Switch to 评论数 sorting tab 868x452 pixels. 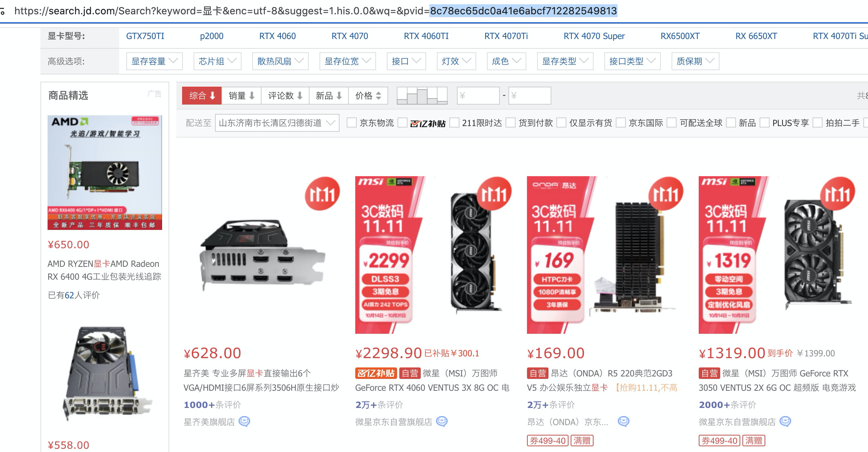(x=285, y=96)
